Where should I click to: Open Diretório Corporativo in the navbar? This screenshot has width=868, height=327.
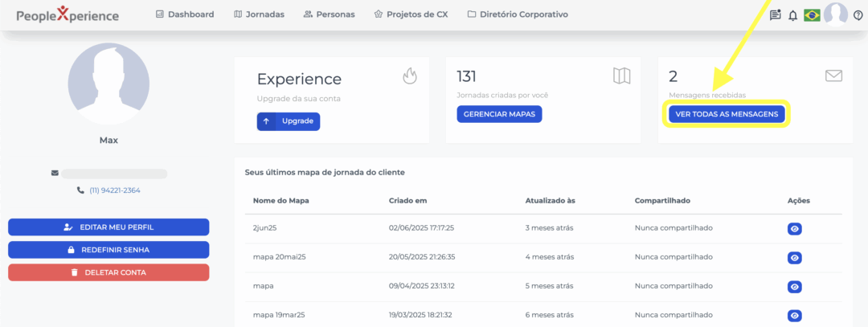click(x=517, y=14)
